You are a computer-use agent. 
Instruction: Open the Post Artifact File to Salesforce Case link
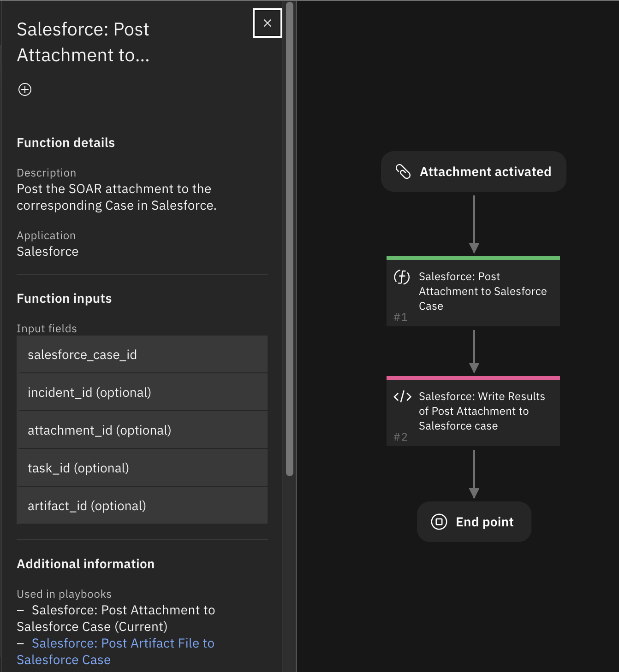(115, 651)
